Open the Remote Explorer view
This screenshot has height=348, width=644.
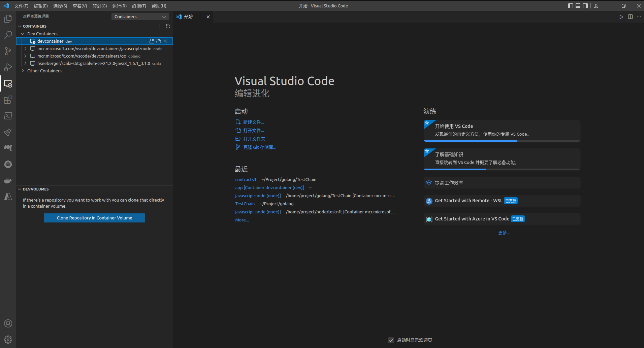pos(8,83)
